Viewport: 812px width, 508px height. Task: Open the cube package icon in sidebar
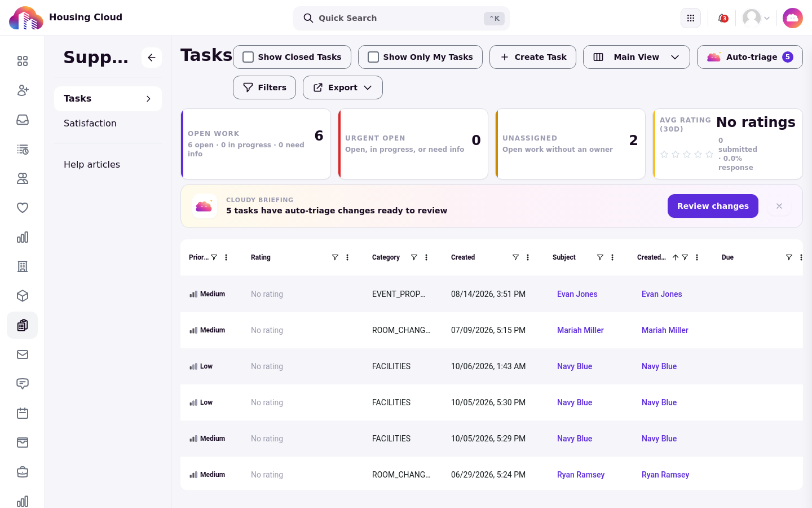click(23, 296)
